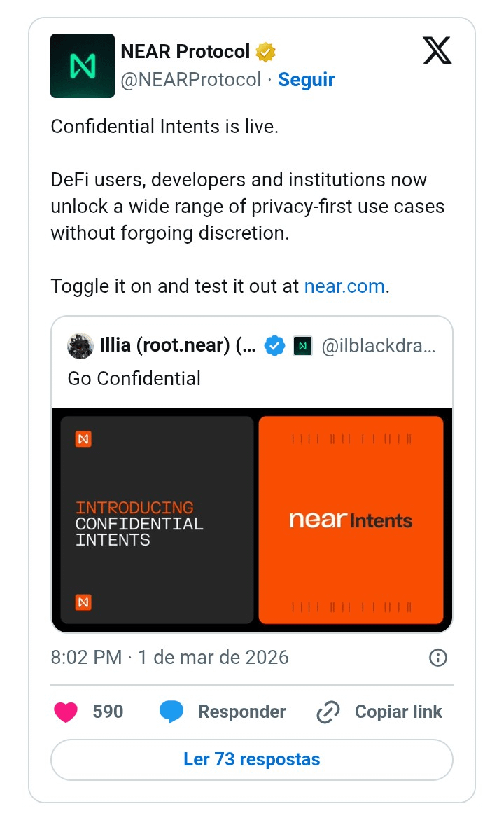
Task: Click the Copiar link text
Action: pos(398,712)
